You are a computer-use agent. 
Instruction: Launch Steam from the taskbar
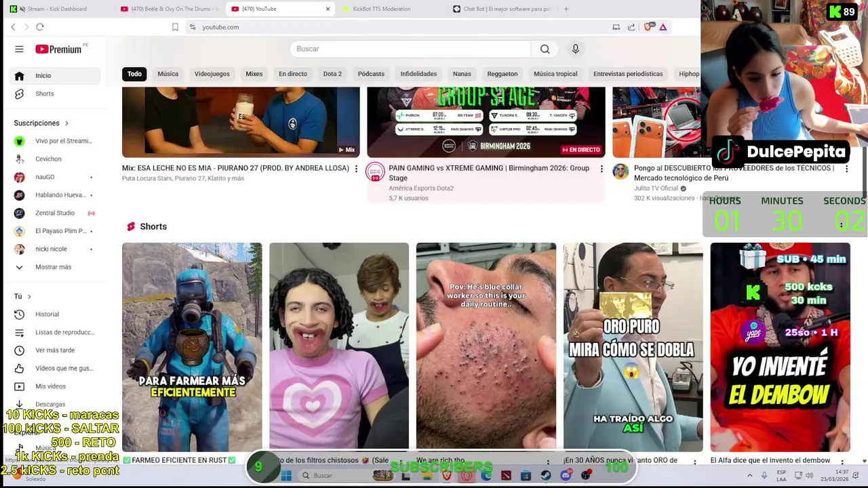coord(546,475)
